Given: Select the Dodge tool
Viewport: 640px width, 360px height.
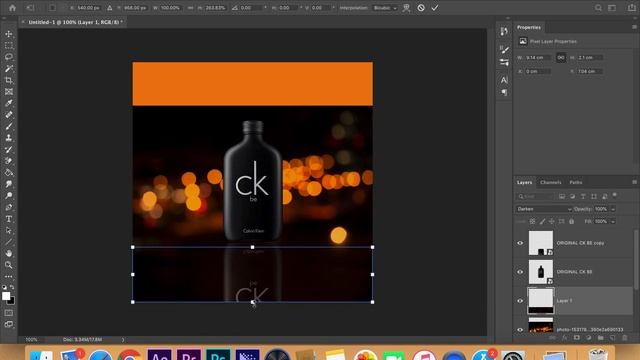Looking at the screenshot, I should click(9, 196).
